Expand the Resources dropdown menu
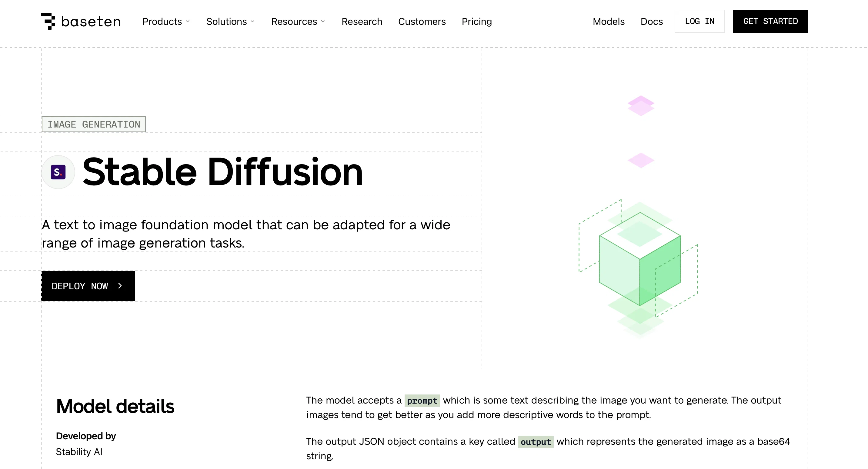 click(298, 22)
